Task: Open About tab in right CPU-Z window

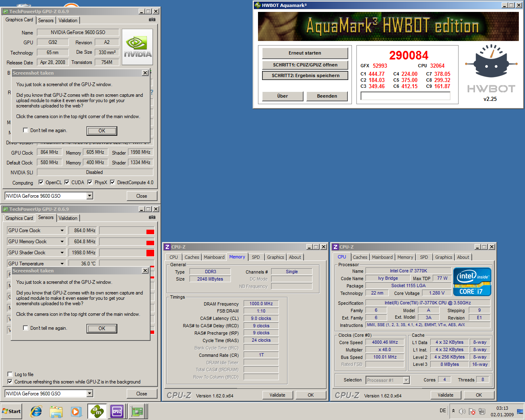Action: click(x=463, y=257)
